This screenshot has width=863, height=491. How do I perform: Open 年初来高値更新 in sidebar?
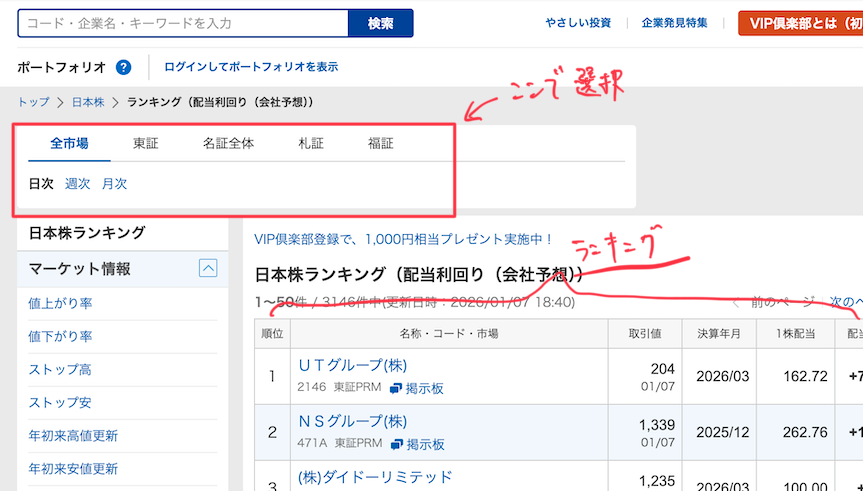click(x=73, y=435)
